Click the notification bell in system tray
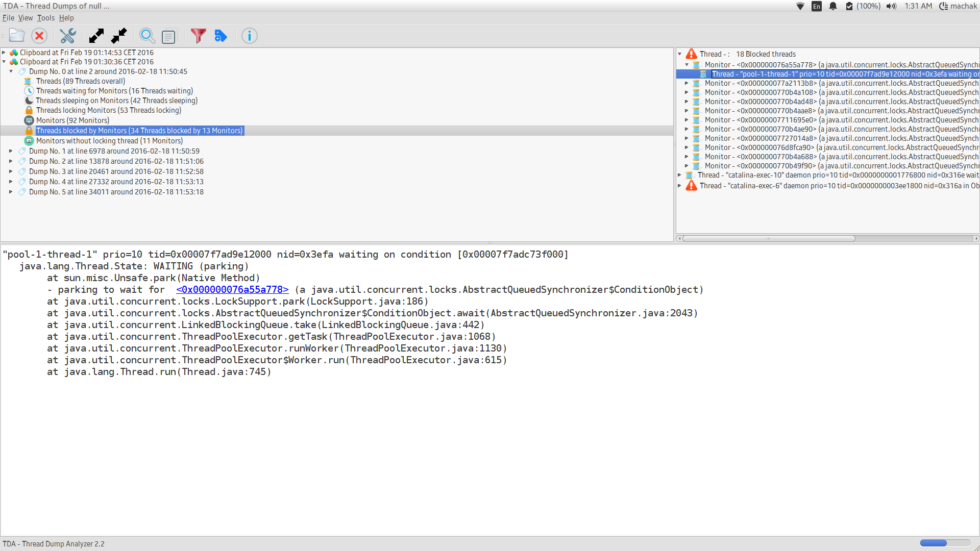This screenshot has width=980, height=551. pos(833,6)
